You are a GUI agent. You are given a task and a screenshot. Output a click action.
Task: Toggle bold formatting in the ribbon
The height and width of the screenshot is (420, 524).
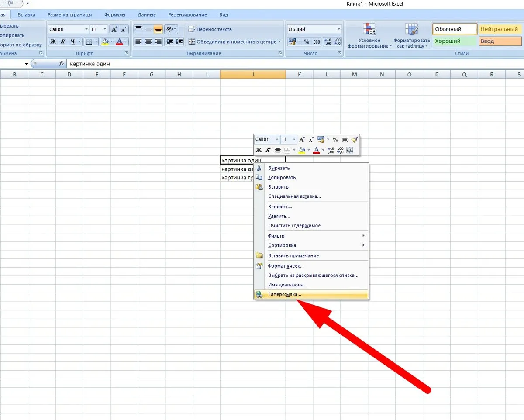(x=53, y=42)
